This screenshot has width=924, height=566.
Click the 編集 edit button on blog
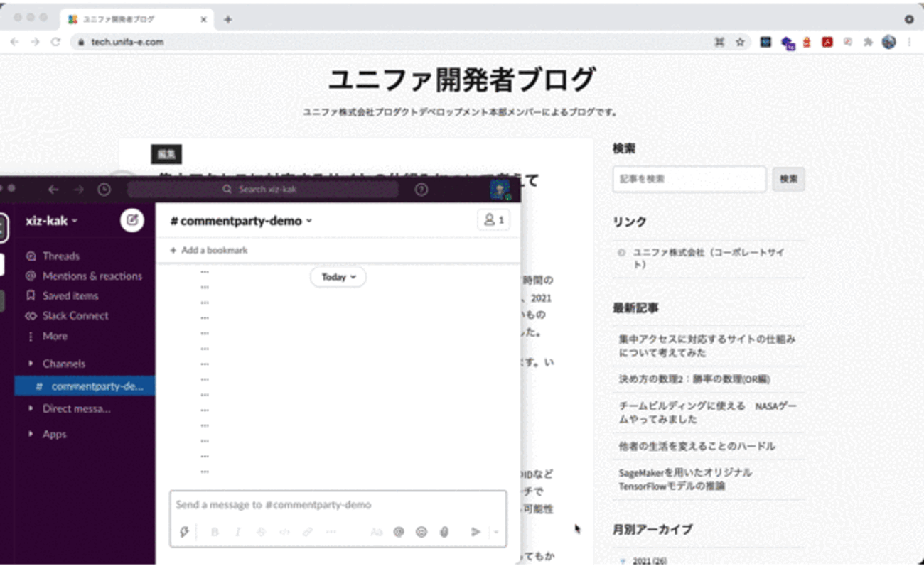[x=166, y=153]
